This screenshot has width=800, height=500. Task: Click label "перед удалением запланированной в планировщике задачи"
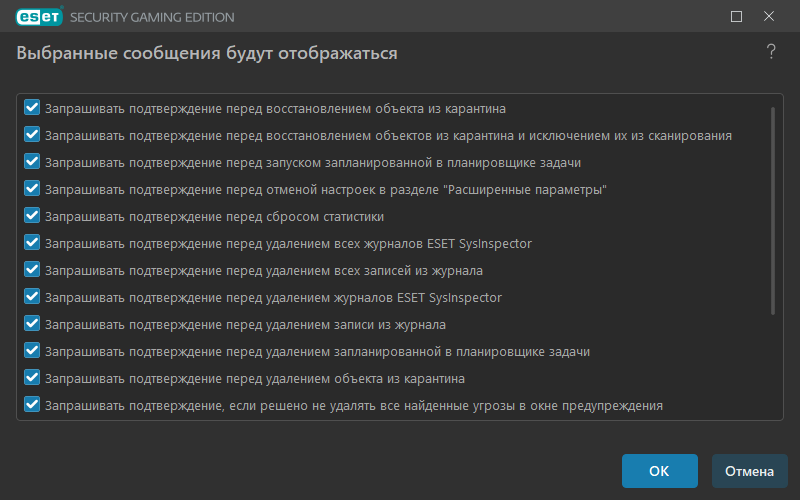[408, 352]
